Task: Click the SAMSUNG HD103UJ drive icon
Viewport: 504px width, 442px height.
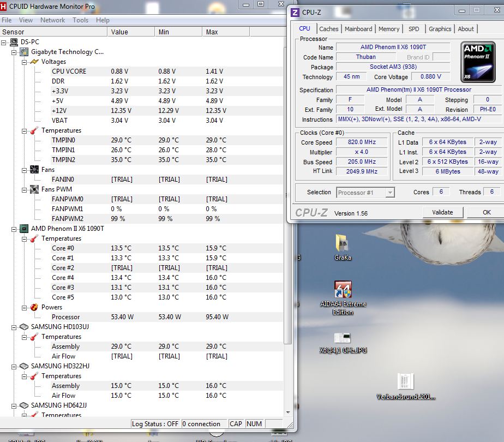Action: (x=24, y=327)
